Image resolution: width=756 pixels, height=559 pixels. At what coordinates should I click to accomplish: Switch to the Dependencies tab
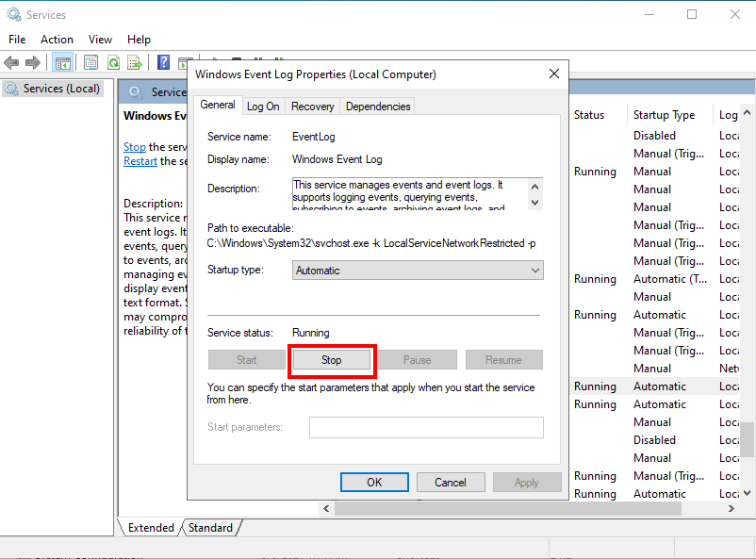(x=378, y=107)
